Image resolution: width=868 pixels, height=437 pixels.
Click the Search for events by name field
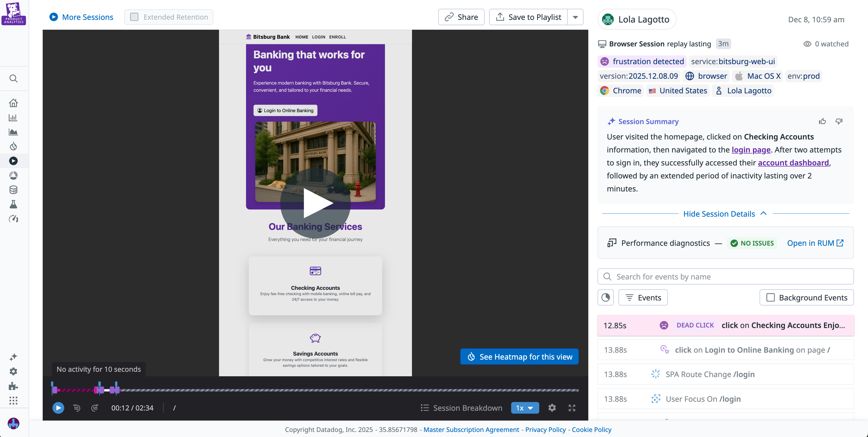[725, 276]
